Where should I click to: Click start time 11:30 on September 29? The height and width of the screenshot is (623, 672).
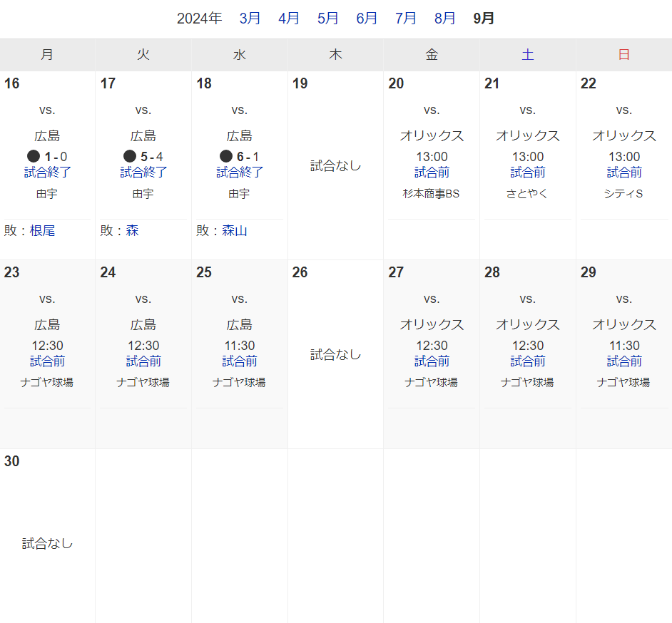(624, 346)
